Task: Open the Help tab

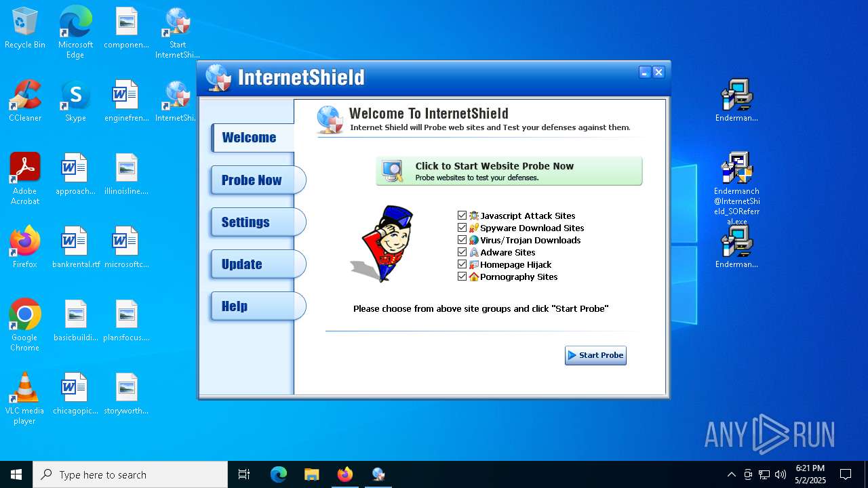Action: [x=258, y=306]
